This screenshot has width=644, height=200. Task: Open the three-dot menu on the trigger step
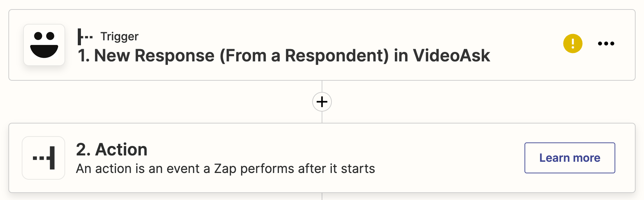(x=606, y=44)
